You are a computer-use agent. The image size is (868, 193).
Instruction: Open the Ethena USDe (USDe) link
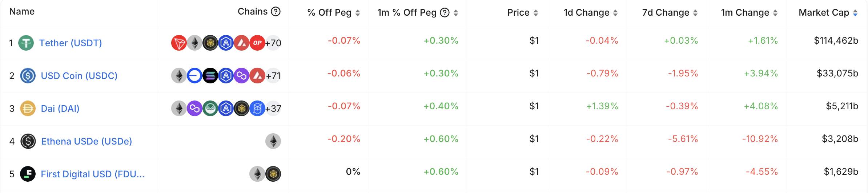pos(87,141)
